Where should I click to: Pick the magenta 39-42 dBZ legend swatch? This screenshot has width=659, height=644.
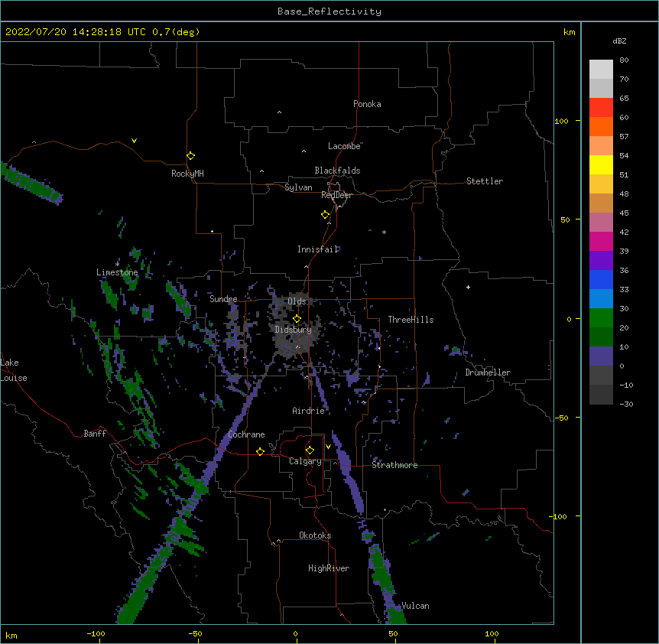click(601, 242)
